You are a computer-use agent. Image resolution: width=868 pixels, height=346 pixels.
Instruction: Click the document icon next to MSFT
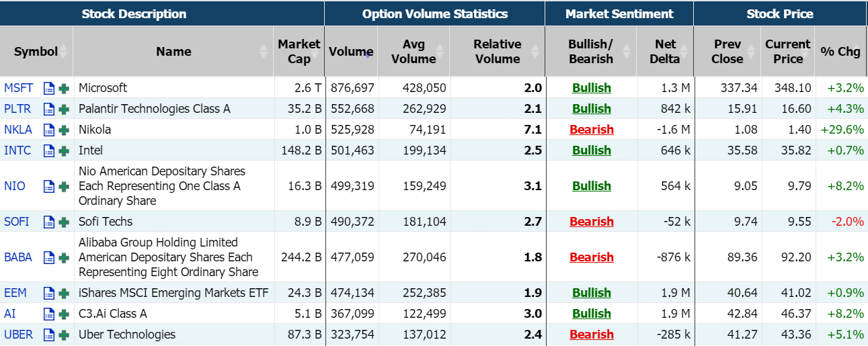tap(49, 88)
